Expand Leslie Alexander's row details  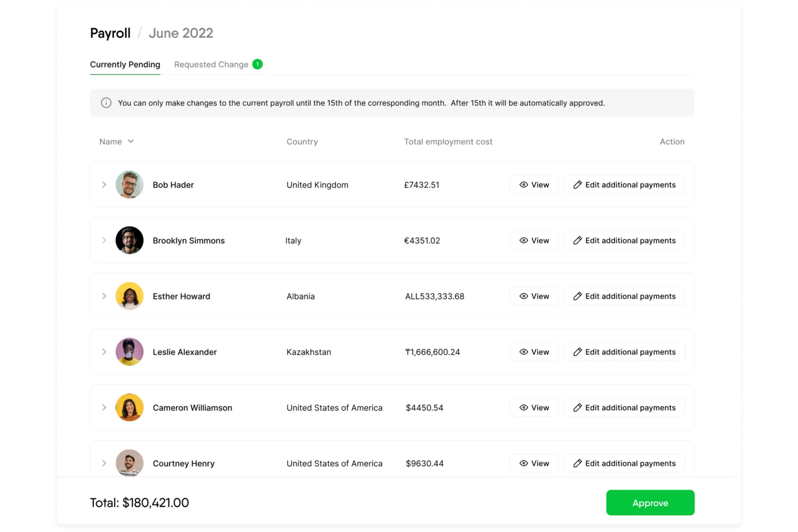click(x=104, y=352)
